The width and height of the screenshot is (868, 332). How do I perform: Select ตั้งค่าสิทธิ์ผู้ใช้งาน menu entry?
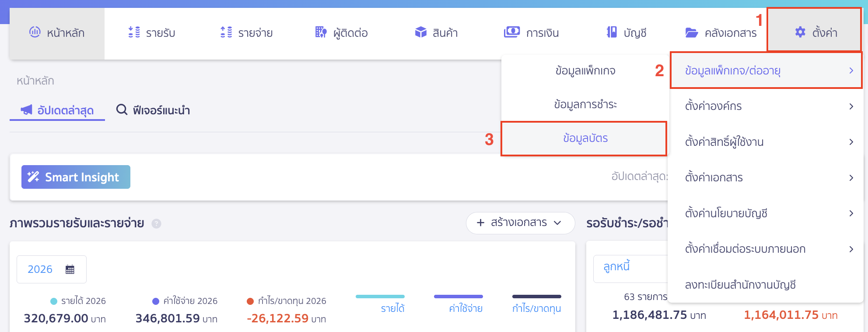point(766,142)
